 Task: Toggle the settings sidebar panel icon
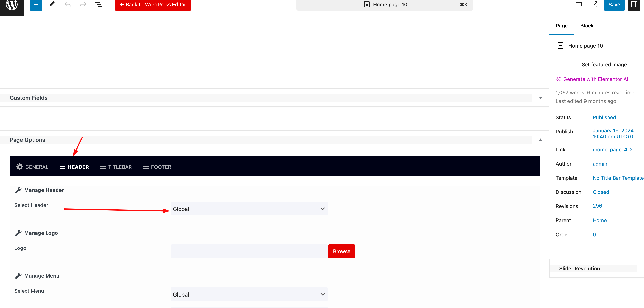(634, 5)
